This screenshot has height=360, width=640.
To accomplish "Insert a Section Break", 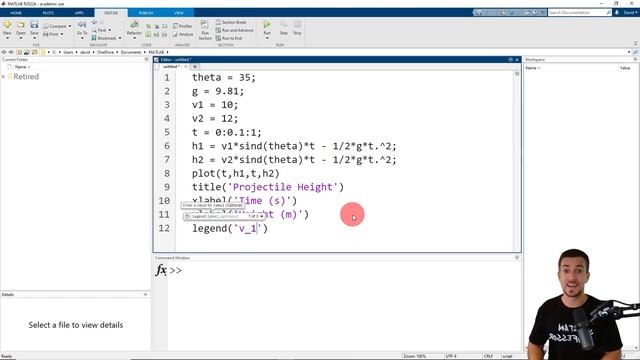I will (231, 22).
